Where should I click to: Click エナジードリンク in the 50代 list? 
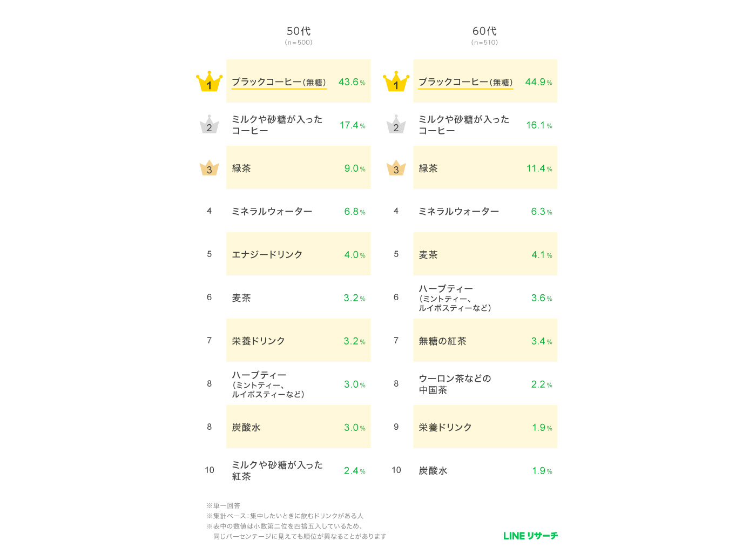click(267, 254)
